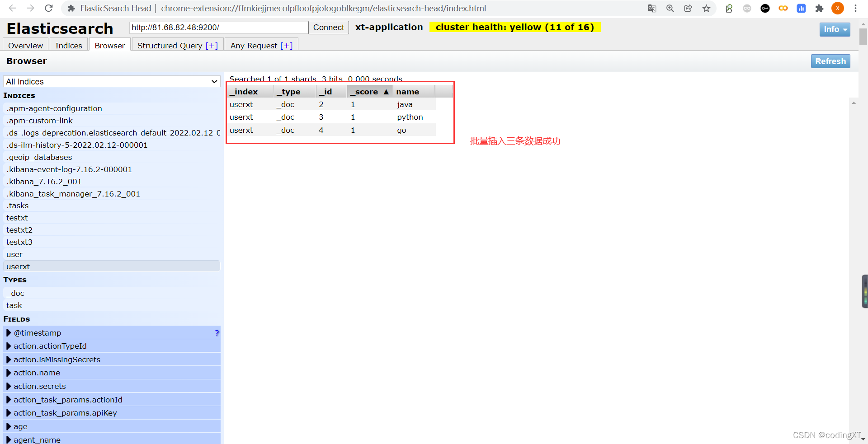868x444 pixels.
Task: Open the green extension icon in toolbar
Action: tap(729, 8)
